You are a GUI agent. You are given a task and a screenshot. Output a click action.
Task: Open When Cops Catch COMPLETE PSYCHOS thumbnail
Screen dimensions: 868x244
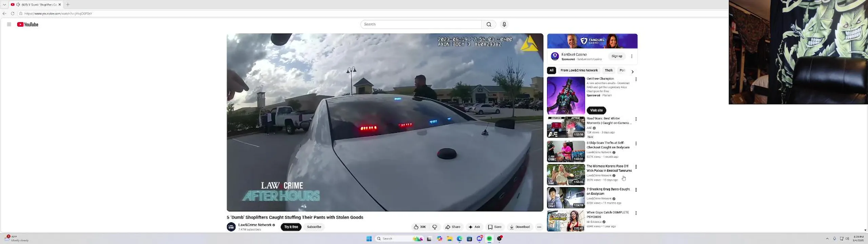[566, 221]
